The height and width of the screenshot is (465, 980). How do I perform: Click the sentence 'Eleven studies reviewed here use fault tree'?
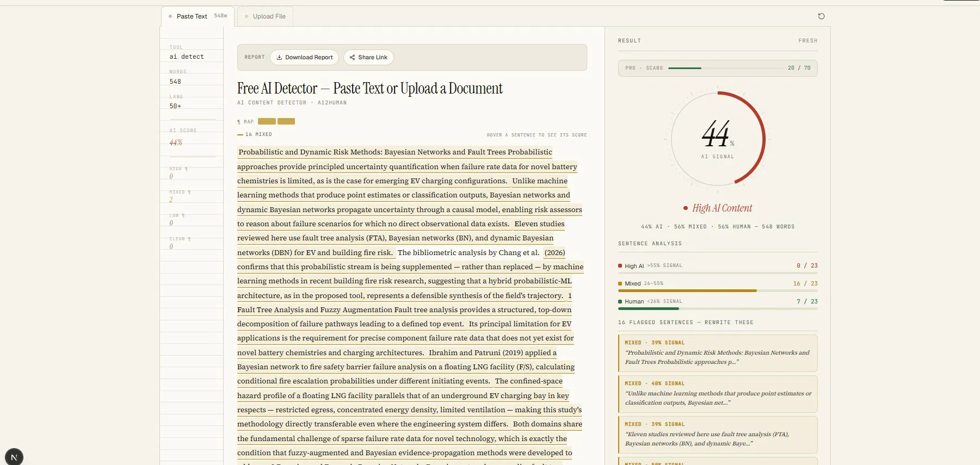396,238
